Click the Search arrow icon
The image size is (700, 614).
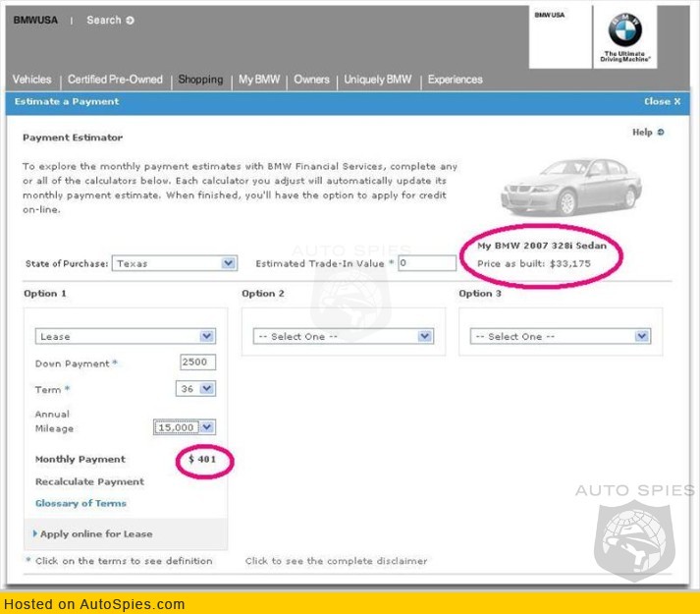130,21
